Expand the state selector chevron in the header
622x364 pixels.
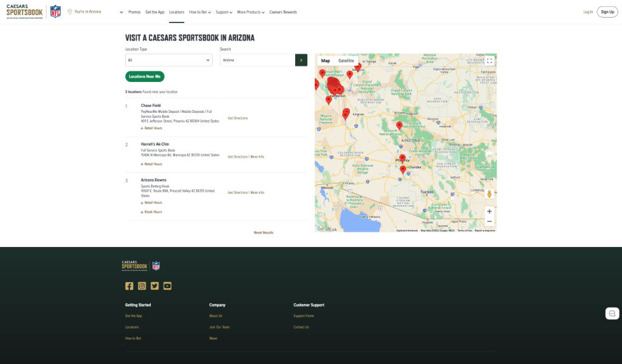point(121,12)
